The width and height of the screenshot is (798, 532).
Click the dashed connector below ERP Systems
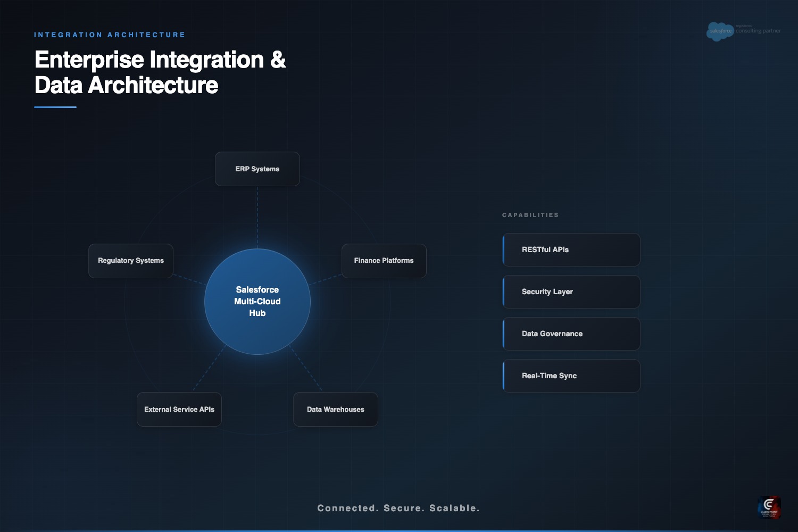pyautogui.click(x=257, y=217)
